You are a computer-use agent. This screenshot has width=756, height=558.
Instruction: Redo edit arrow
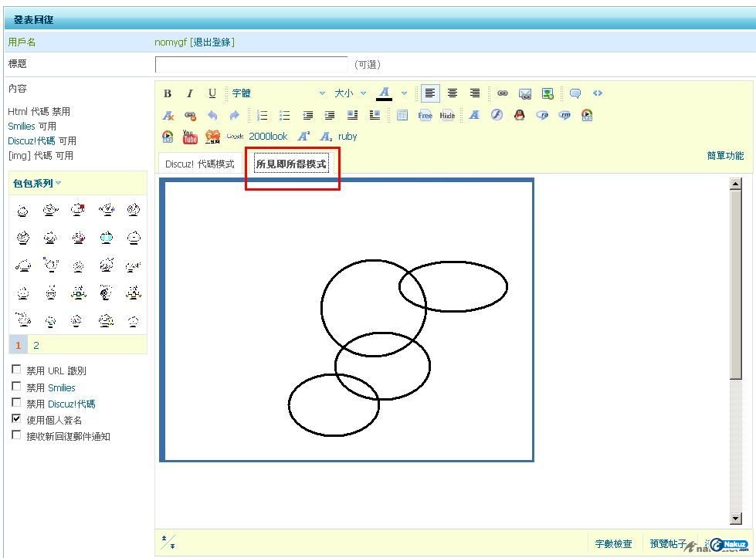click(x=234, y=115)
